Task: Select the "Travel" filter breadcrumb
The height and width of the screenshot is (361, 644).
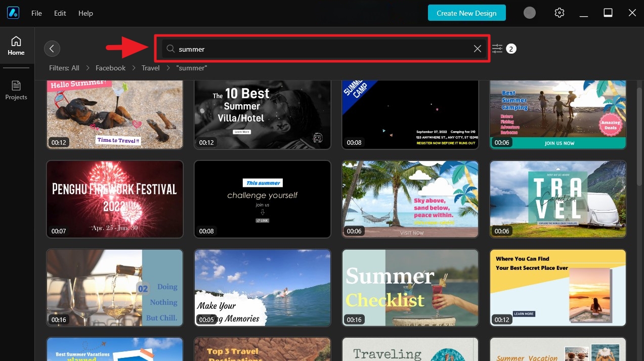Action: click(x=150, y=67)
